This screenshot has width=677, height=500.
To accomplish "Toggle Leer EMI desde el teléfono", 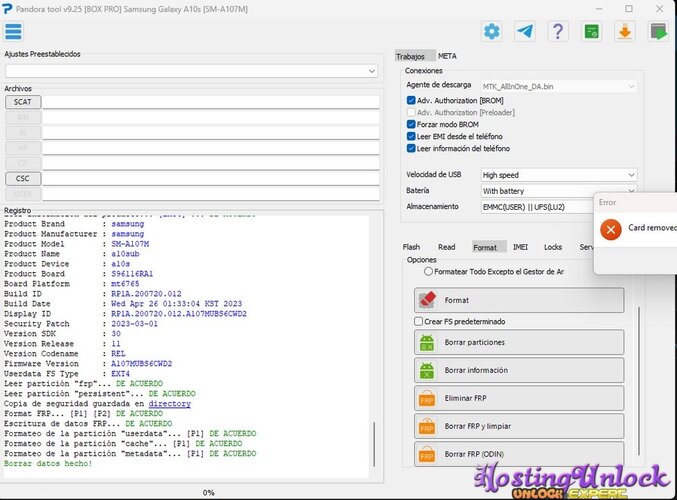I will pyautogui.click(x=411, y=136).
